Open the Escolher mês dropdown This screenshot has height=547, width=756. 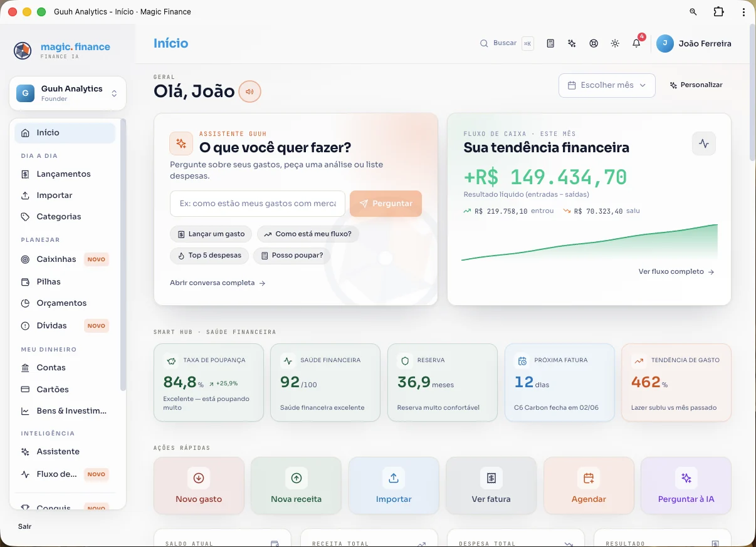tap(607, 85)
